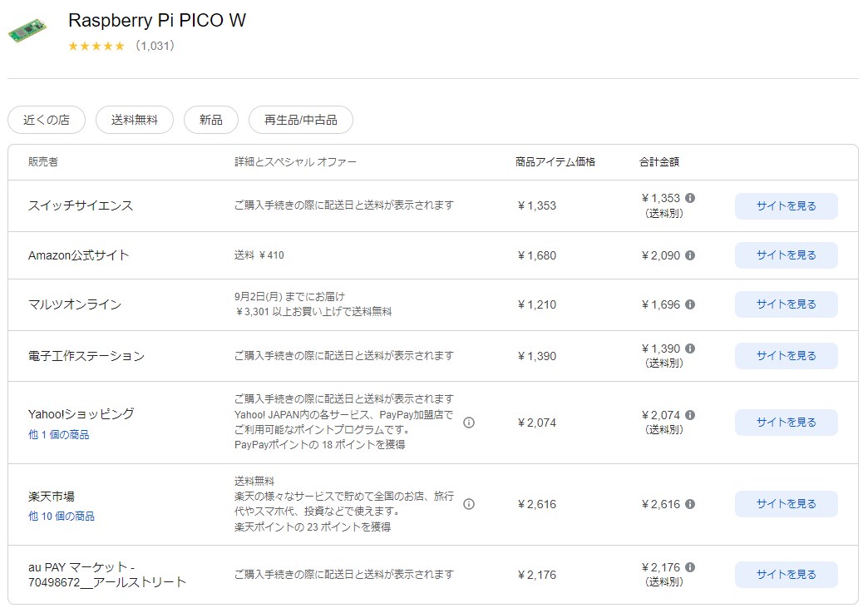Viewport: 868px width, 613px height.
Task: Click info icon beside ¥1,353 total
Action: 690,198
